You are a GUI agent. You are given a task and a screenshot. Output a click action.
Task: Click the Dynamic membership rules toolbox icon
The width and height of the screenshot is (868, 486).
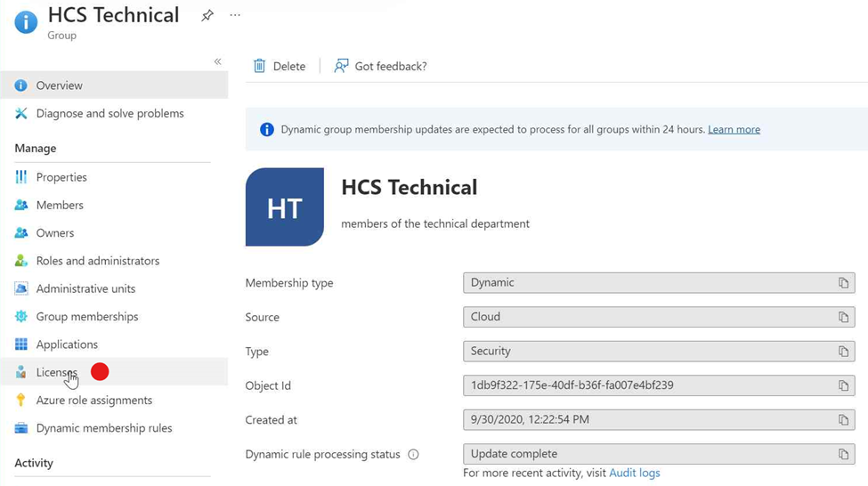point(21,428)
